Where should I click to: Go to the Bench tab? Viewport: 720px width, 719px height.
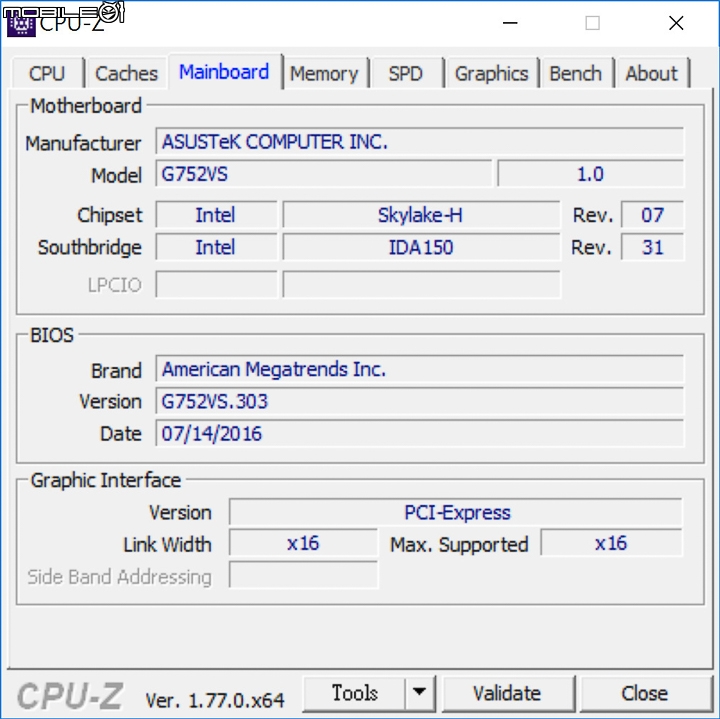(x=576, y=73)
